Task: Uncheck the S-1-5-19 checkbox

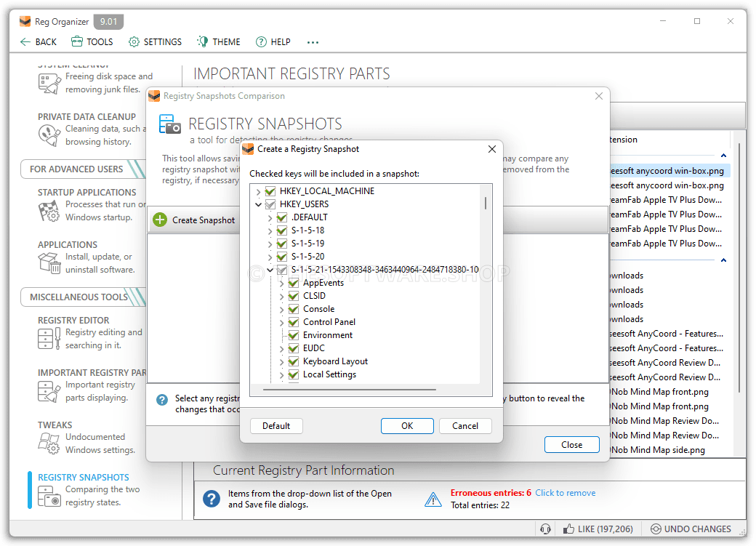Action: click(x=281, y=243)
